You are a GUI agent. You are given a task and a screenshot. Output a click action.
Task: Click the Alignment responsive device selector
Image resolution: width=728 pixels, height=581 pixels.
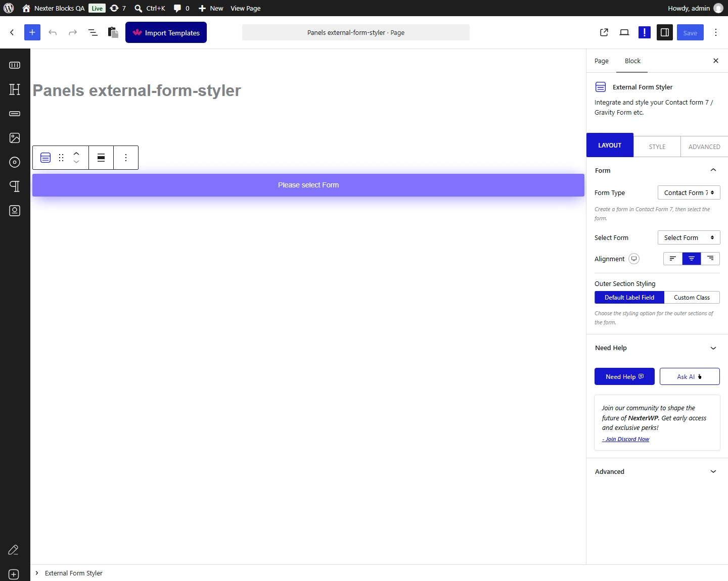pos(634,259)
